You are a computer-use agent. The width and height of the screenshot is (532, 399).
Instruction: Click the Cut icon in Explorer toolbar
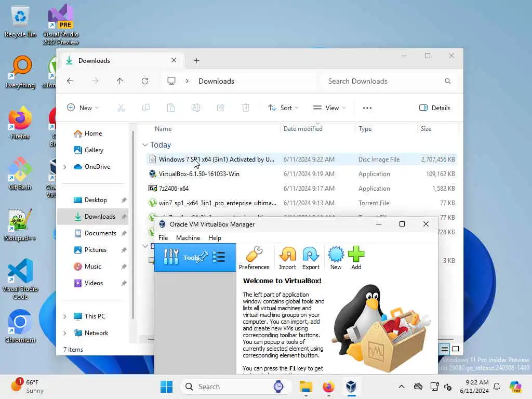pyautogui.click(x=121, y=108)
